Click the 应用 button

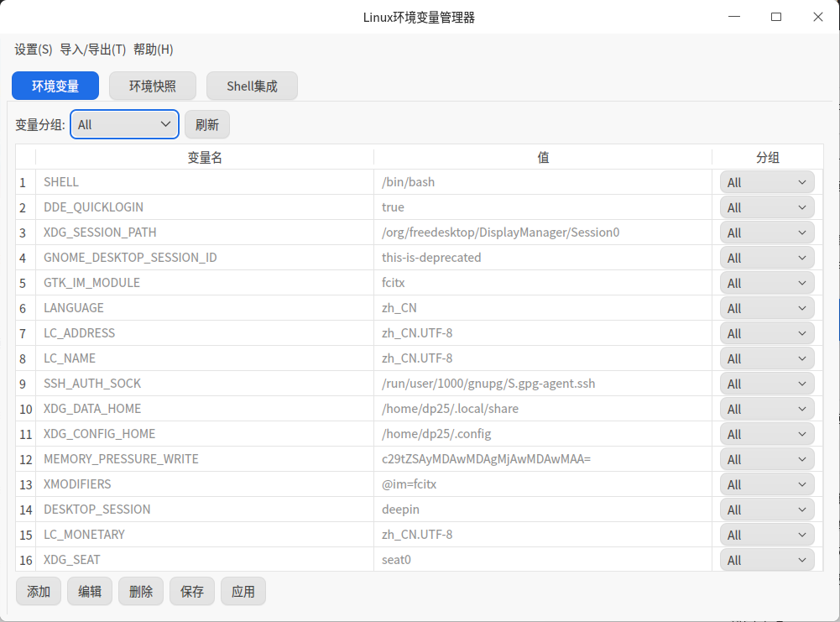tap(243, 592)
